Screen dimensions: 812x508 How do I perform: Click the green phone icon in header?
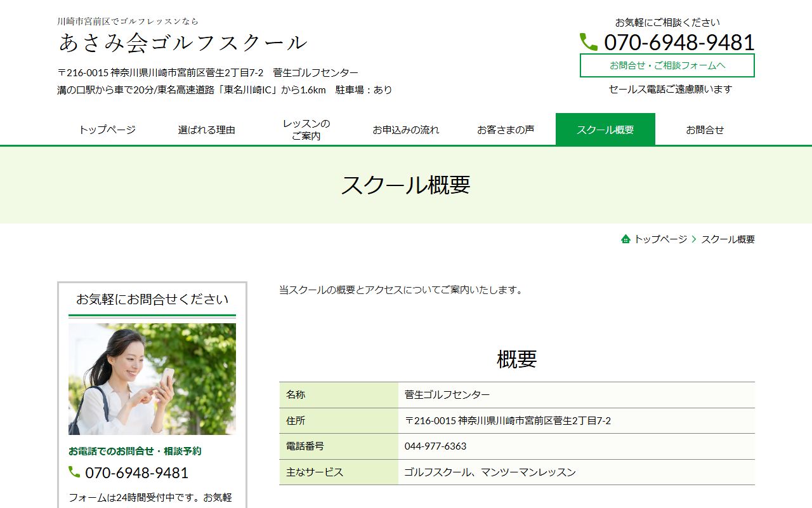[x=589, y=42]
